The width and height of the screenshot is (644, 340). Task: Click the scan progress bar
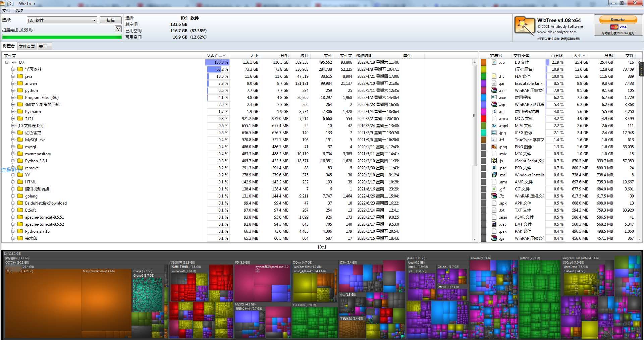62,37
